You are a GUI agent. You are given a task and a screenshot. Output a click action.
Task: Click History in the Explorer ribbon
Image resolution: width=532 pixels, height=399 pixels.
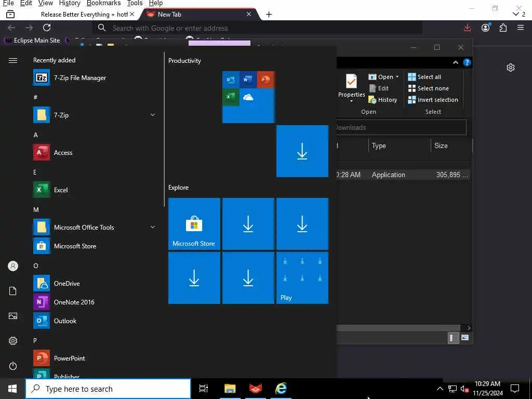point(383,100)
